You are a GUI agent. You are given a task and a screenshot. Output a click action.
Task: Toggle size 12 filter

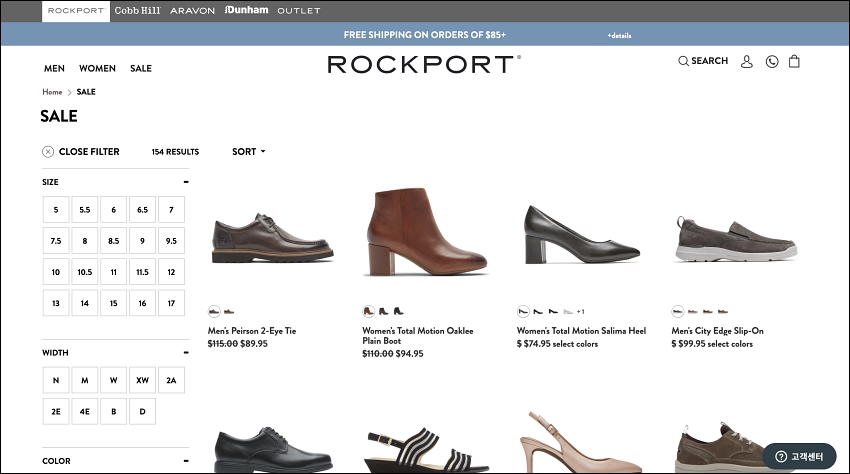[171, 272]
